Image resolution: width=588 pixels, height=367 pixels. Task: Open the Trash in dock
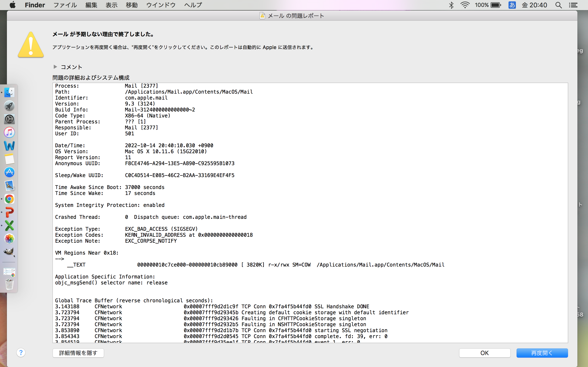click(9, 284)
